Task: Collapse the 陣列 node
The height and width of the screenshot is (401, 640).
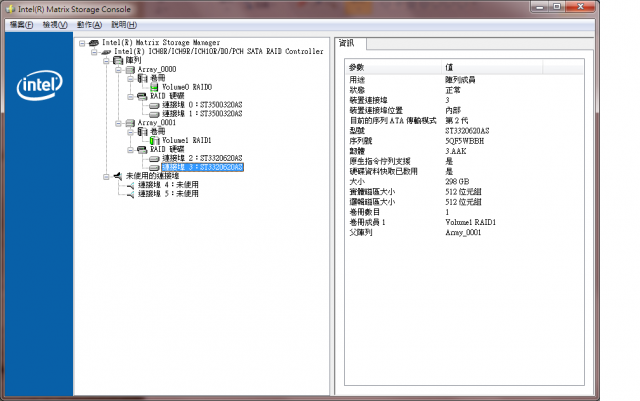Action: pos(106,61)
